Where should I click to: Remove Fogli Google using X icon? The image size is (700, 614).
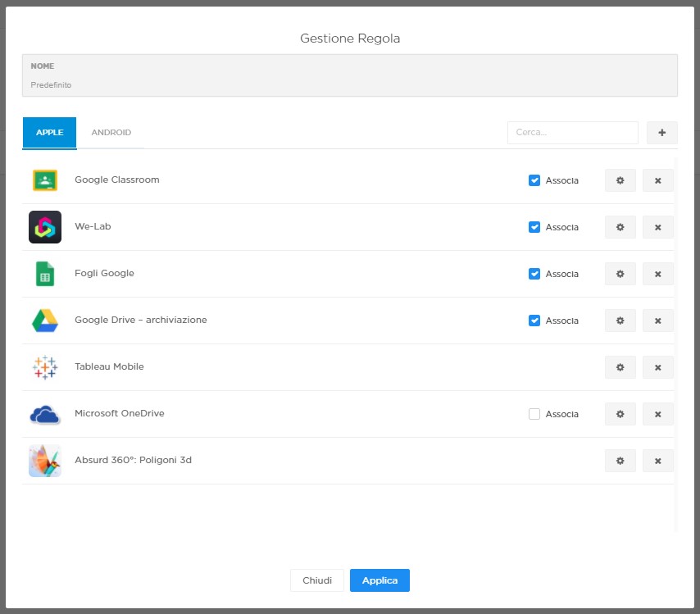657,274
